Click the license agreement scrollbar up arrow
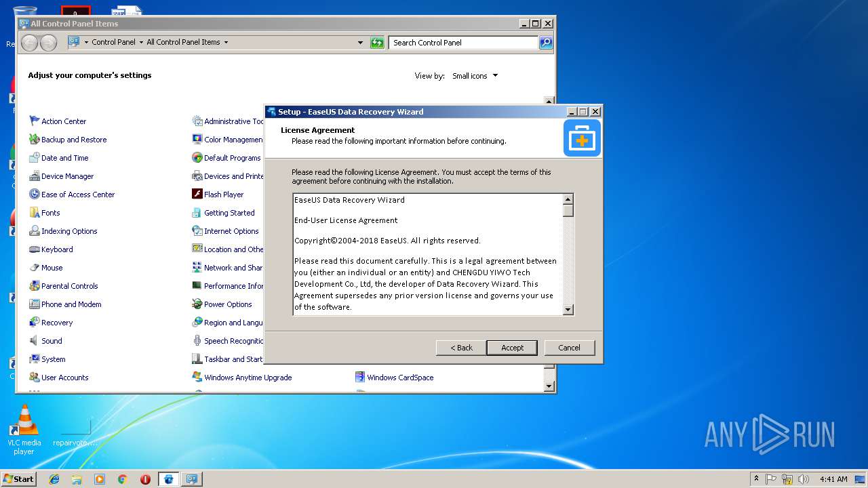Image resolution: width=868 pixels, height=488 pixels. click(568, 199)
